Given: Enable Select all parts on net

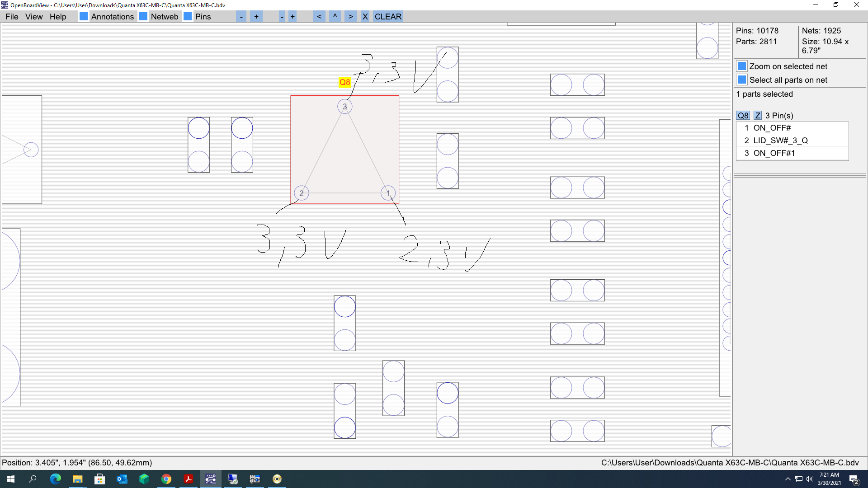Looking at the screenshot, I should pos(742,80).
